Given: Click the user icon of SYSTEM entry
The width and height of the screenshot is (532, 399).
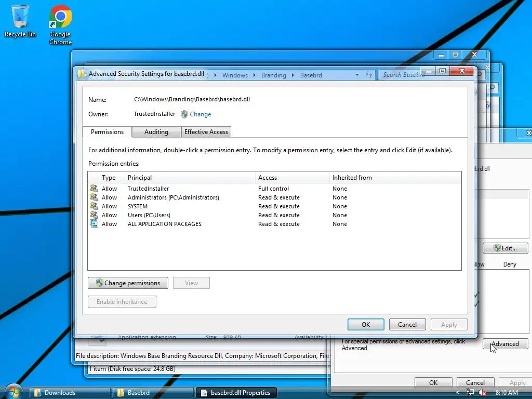Looking at the screenshot, I should pyautogui.click(x=94, y=206).
